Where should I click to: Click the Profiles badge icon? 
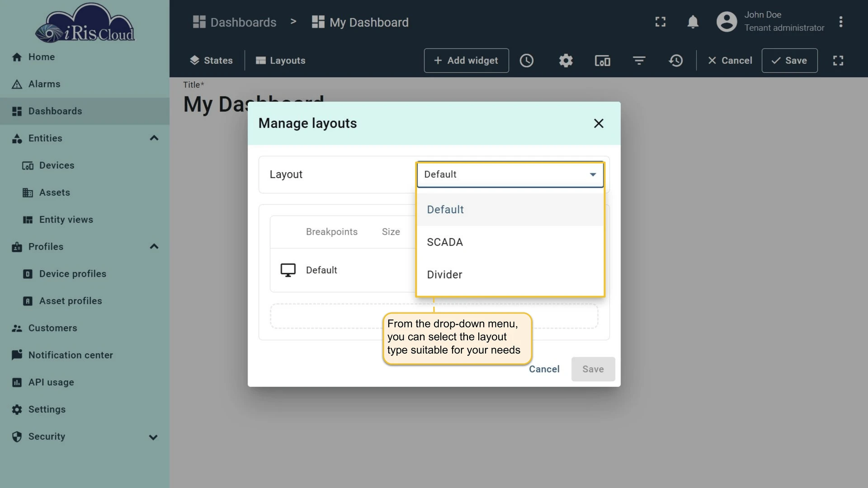pos(17,247)
